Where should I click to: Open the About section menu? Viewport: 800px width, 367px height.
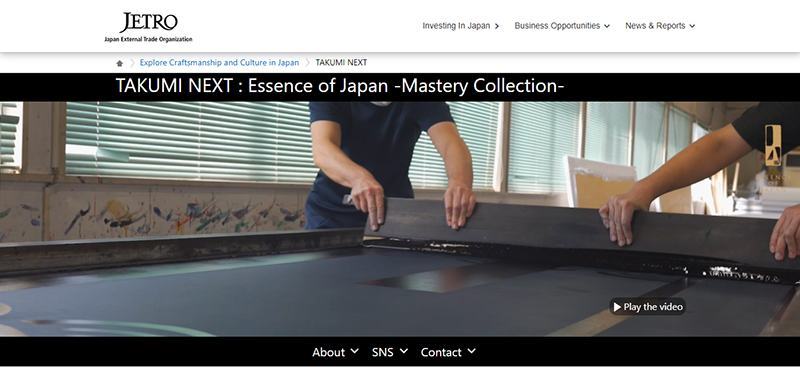[x=329, y=352]
